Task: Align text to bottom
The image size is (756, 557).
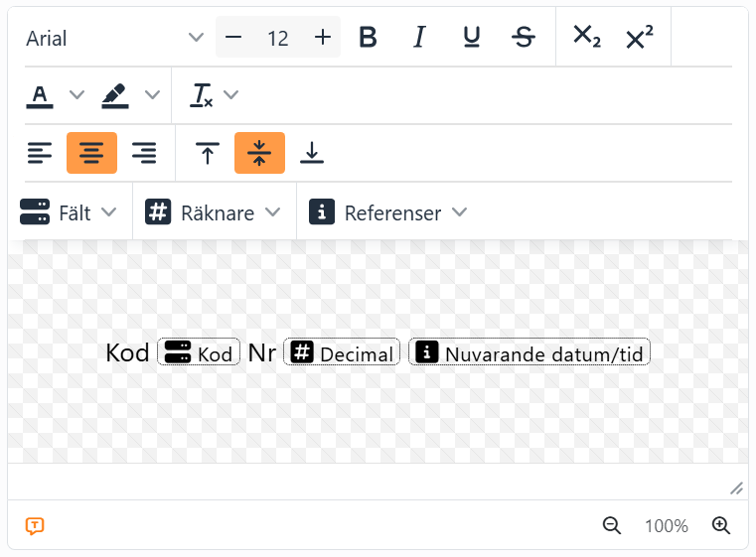Action: coord(312,153)
